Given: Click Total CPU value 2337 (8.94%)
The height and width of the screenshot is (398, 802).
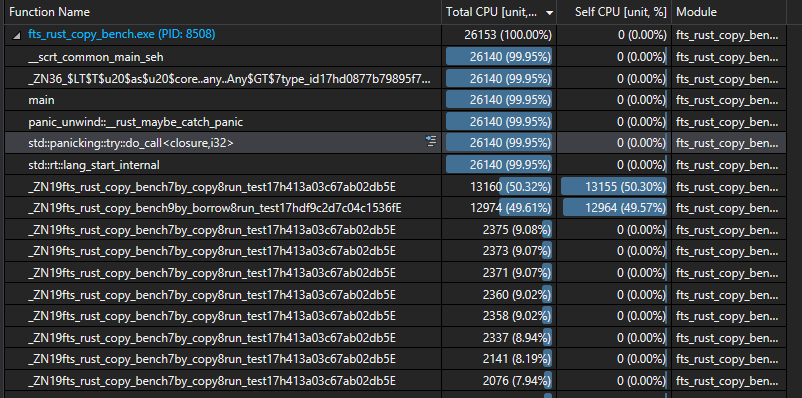Looking at the screenshot, I should pyautogui.click(x=517, y=338).
